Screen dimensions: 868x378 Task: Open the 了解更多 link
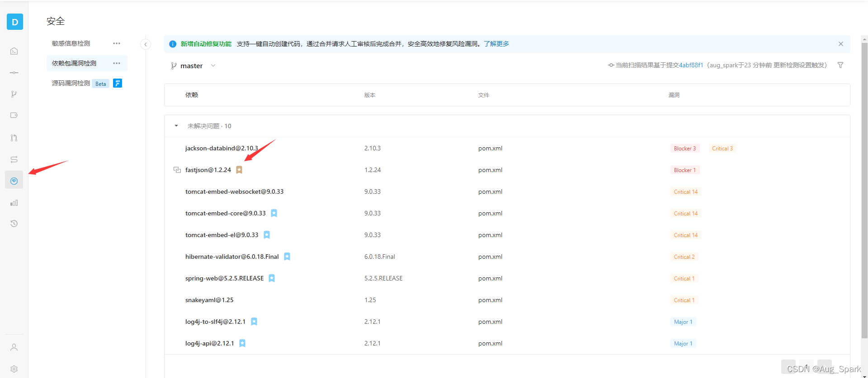tap(496, 44)
